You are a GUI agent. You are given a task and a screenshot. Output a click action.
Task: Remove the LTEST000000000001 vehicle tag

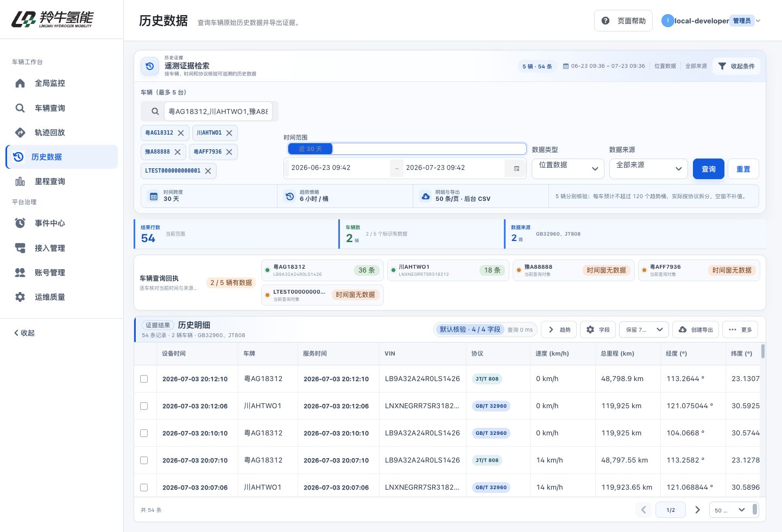click(x=208, y=171)
